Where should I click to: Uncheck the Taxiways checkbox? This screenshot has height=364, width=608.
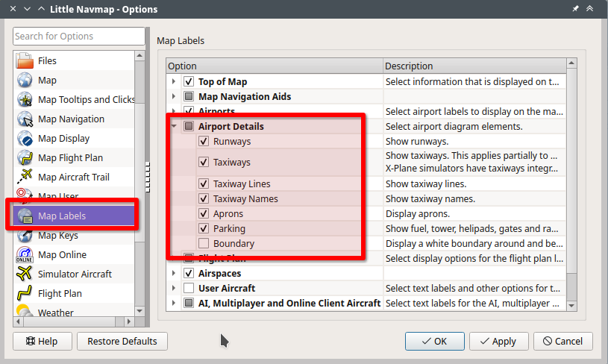(204, 162)
